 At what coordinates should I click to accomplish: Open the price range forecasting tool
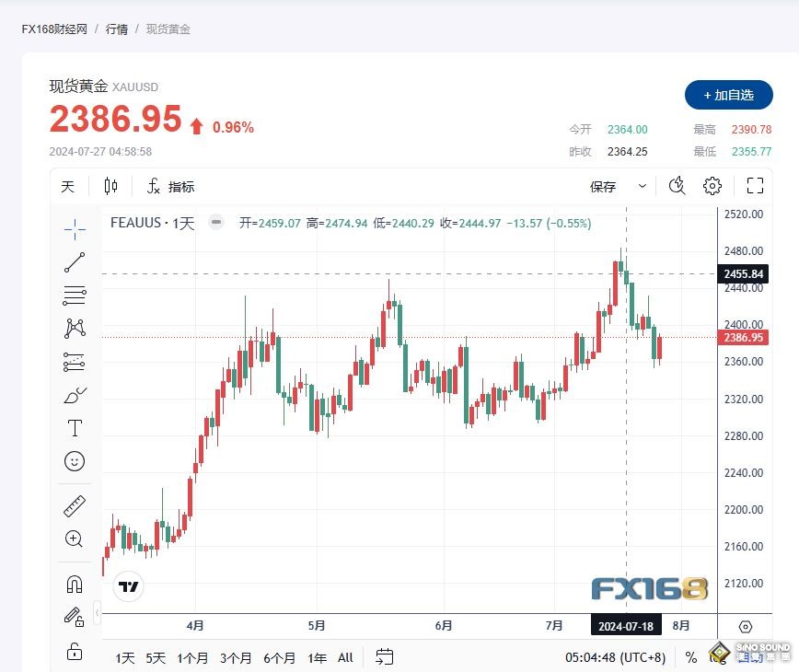coord(75,362)
